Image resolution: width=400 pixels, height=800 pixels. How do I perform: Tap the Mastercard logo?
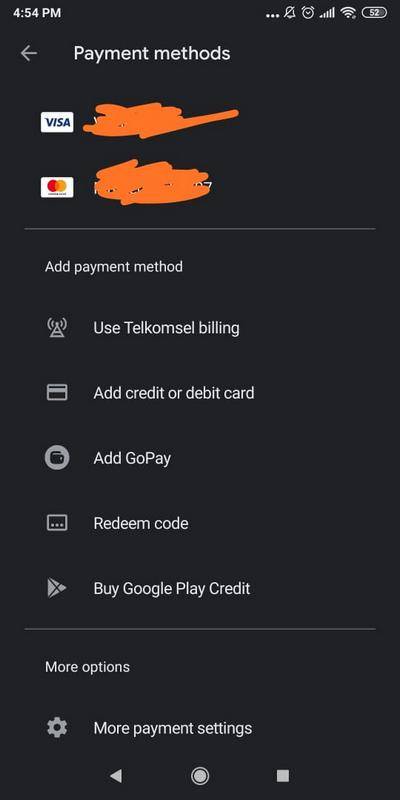57,187
